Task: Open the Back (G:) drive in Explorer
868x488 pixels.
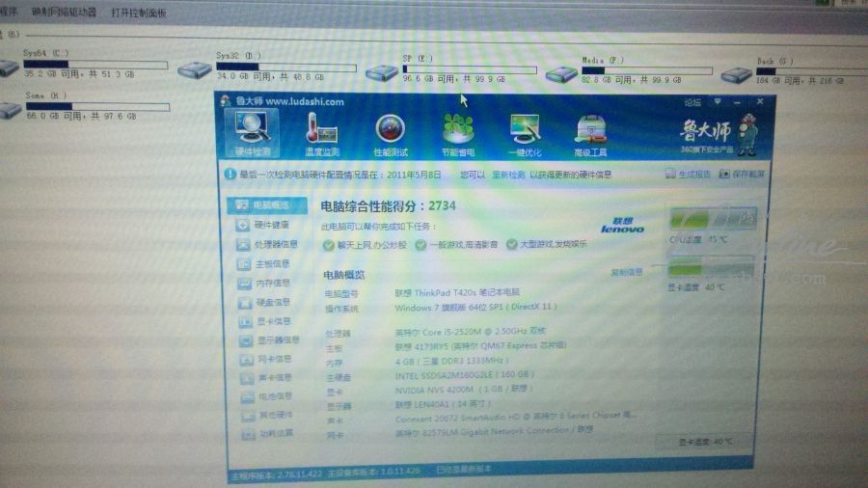Action: [x=795, y=70]
